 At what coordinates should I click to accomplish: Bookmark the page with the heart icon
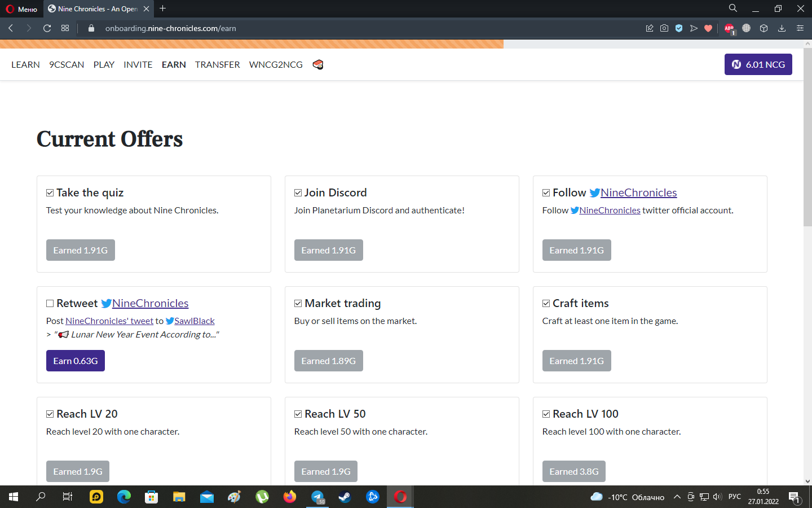click(708, 28)
